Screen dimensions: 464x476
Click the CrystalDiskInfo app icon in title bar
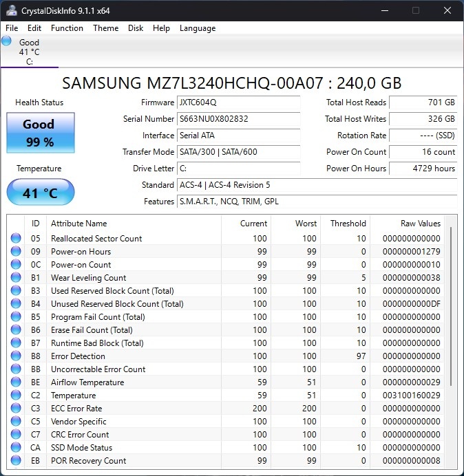click(x=11, y=11)
